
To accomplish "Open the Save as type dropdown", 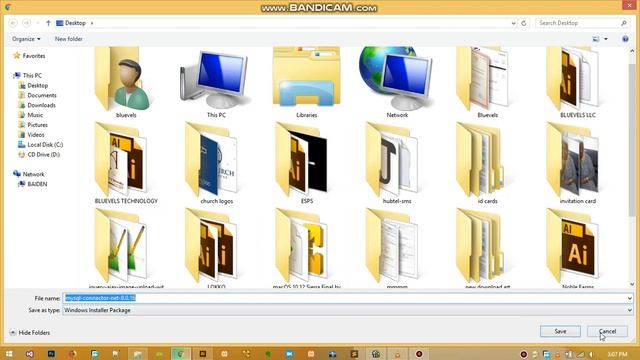I will click(x=347, y=310).
